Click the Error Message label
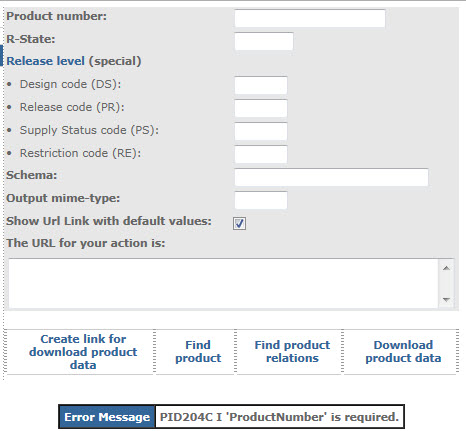The height and width of the screenshot is (431, 466). [x=107, y=417]
